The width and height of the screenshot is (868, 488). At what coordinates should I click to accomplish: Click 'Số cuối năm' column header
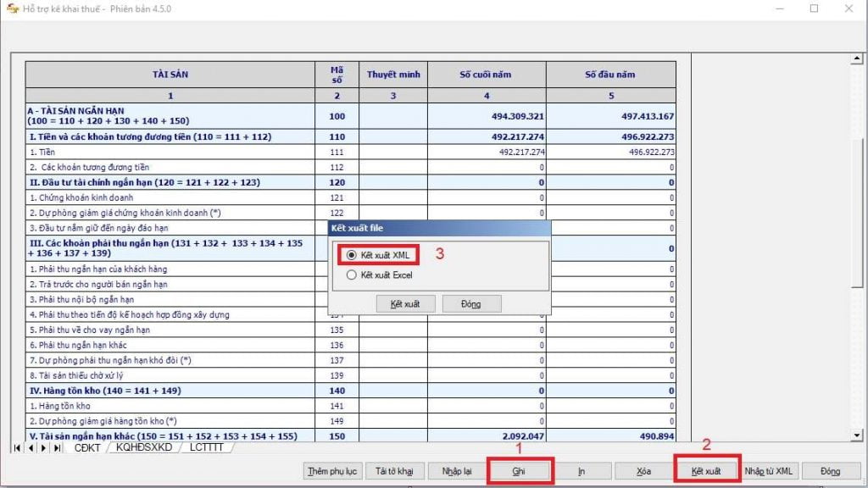click(x=487, y=75)
